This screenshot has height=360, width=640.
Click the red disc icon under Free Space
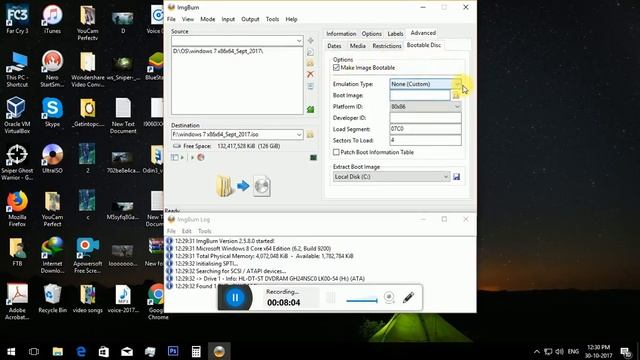click(201, 157)
